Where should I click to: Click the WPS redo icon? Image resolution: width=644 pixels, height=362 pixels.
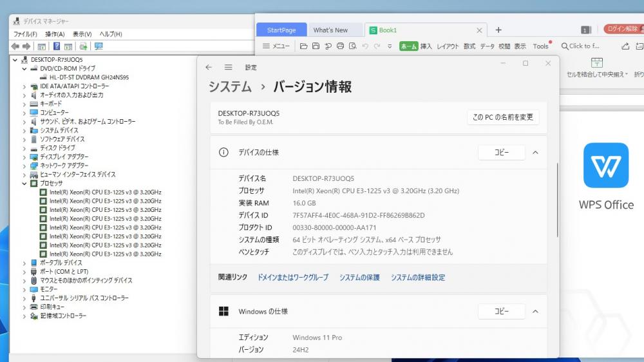tap(377, 46)
